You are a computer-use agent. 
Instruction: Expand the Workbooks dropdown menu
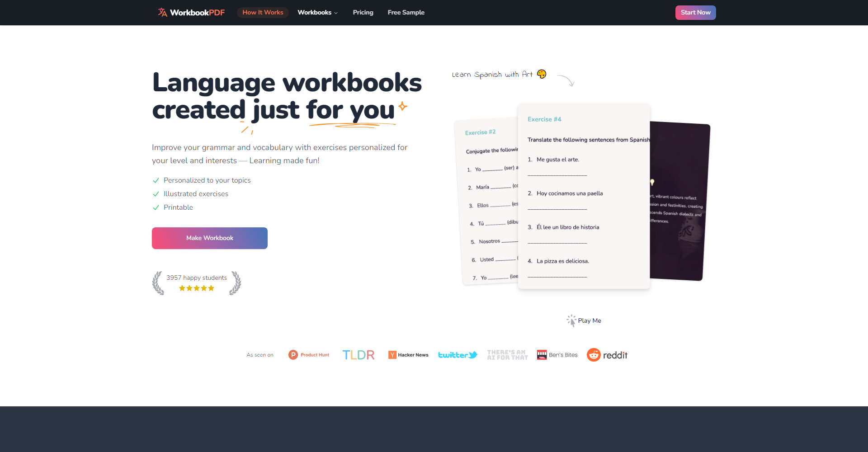click(315, 12)
